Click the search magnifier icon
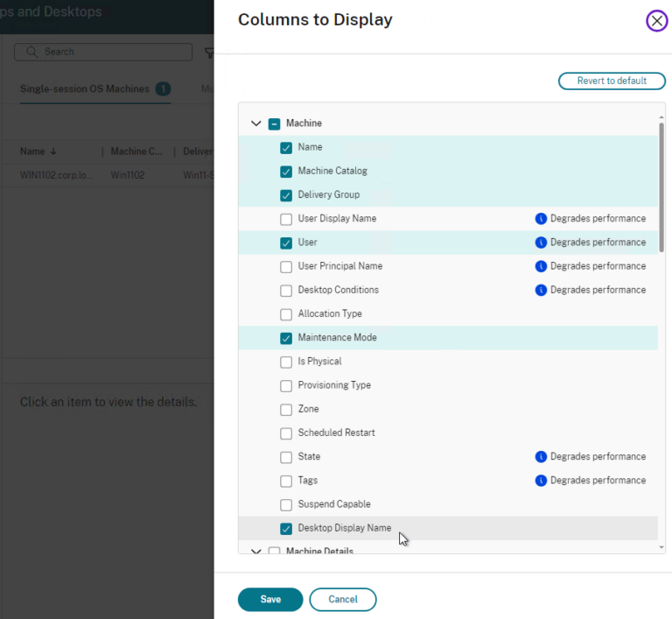The height and width of the screenshot is (619, 672). click(x=31, y=53)
